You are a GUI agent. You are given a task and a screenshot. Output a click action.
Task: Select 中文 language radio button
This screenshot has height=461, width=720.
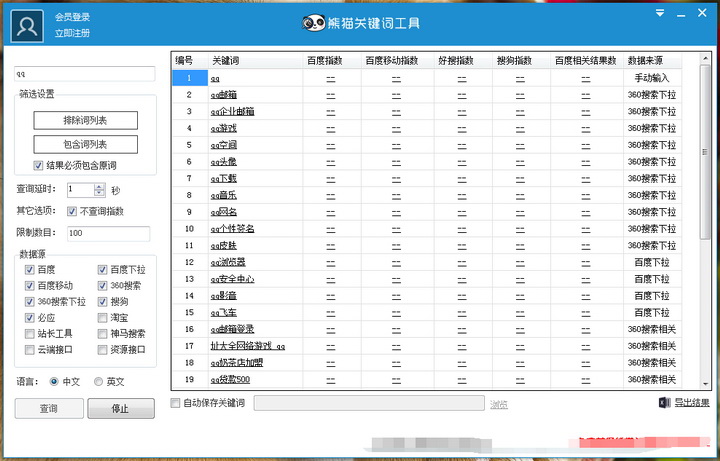point(54,382)
